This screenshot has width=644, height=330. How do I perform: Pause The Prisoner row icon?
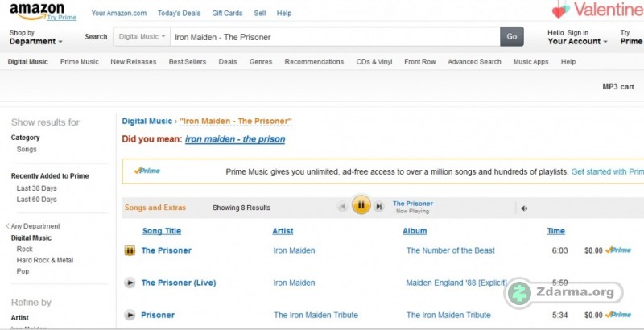pyautogui.click(x=130, y=250)
